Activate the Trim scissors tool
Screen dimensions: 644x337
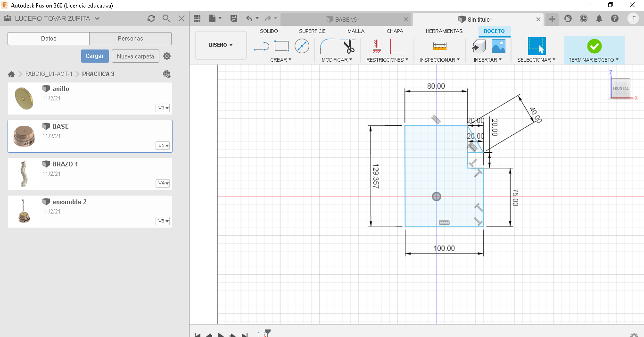tap(348, 46)
